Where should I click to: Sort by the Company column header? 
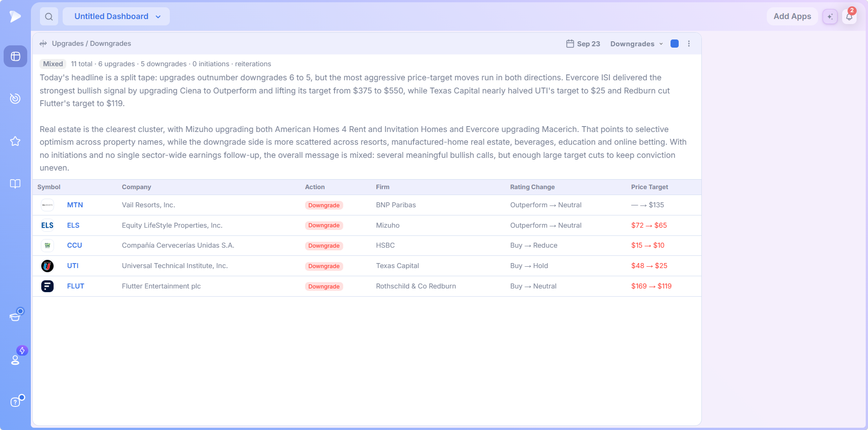pyautogui.click(x=136, y=187)
